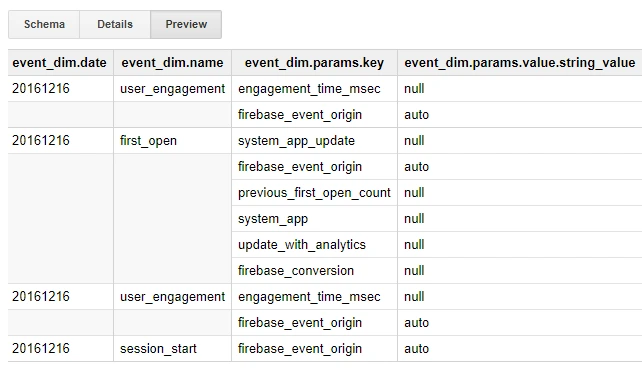Select the session_start event name cell
This screenshot has width=642, height=372.
[172, 349]
